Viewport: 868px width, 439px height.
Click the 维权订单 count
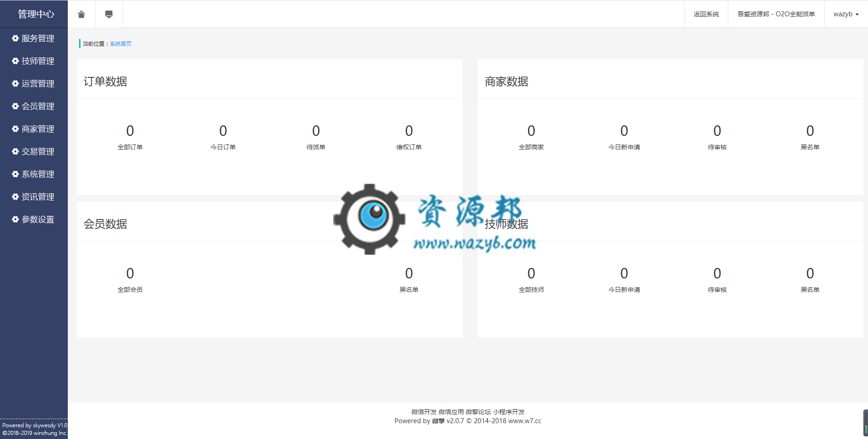point(409,131)
